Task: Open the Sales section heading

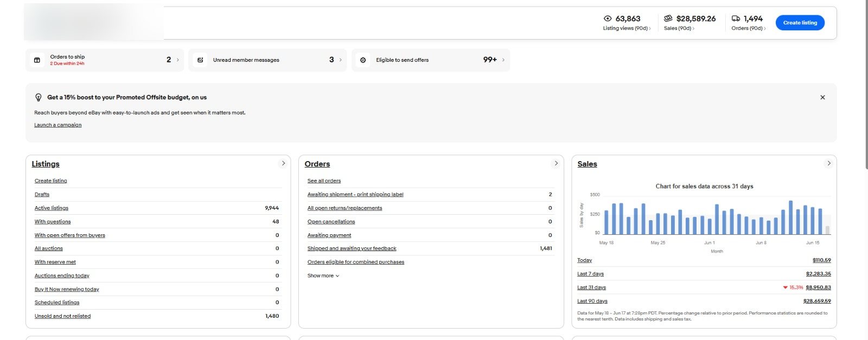Action: [587, 164]
